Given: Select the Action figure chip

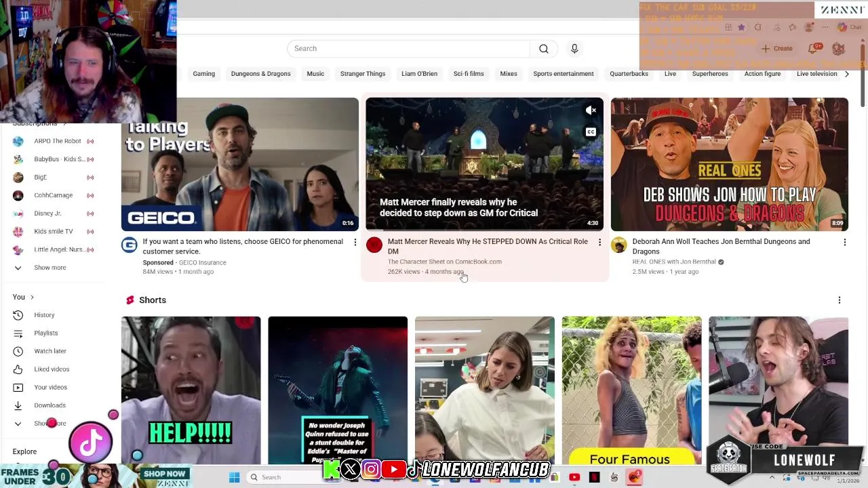Looking at the screenshot, I should click(x=762, y=74).
